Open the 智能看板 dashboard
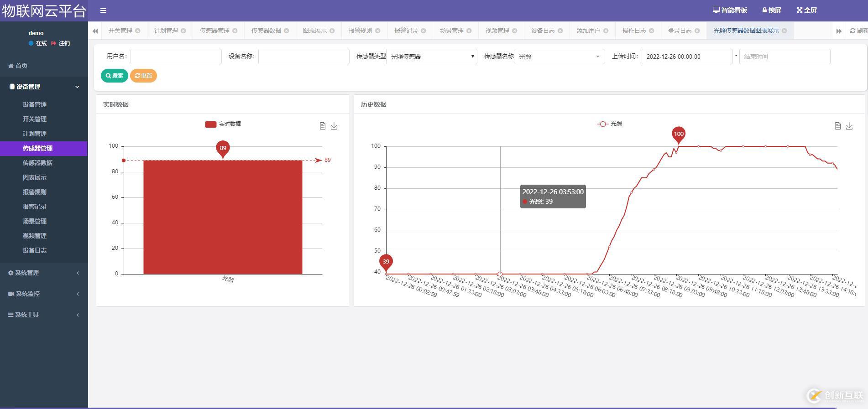 730,10
